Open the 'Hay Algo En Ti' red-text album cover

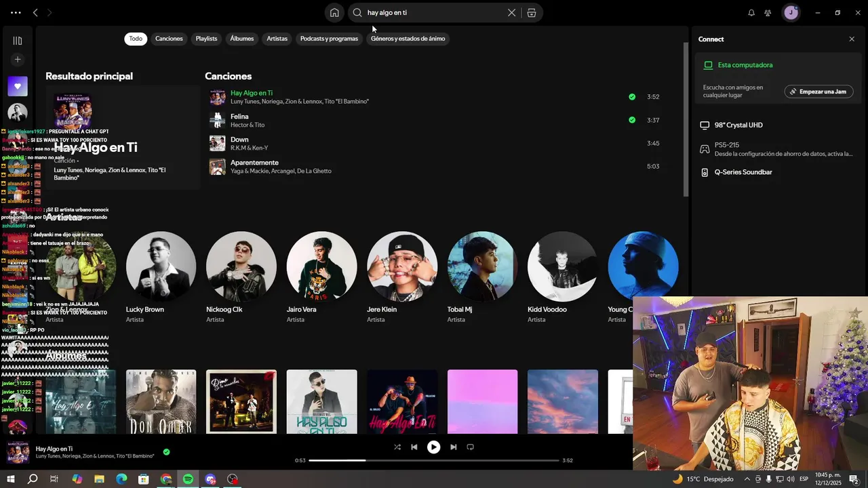click(402, 401)
